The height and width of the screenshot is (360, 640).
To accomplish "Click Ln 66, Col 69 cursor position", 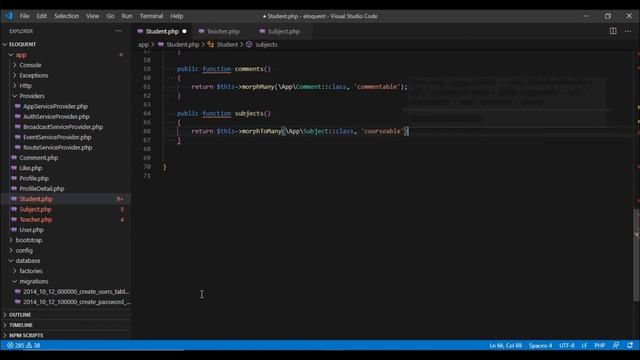I will (x=505, y=345).
